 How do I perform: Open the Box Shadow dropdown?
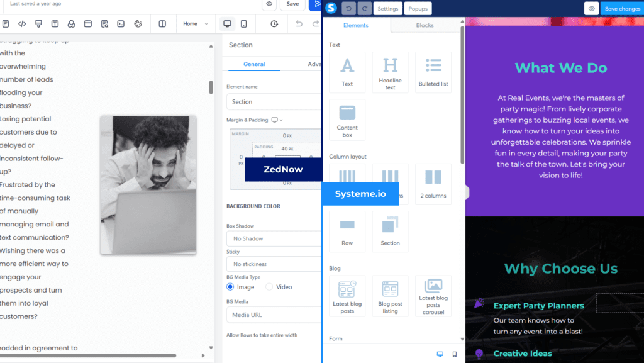click(274, 238)
